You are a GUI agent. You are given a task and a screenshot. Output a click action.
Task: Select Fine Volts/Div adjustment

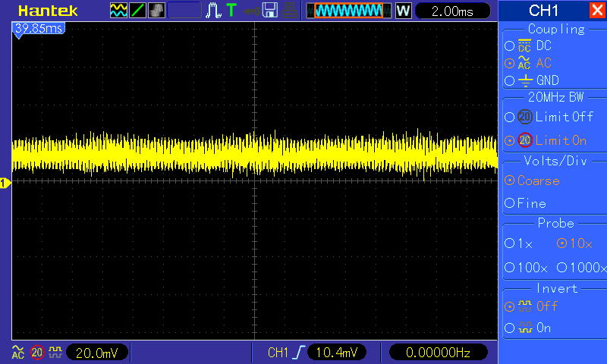[x=525, y=203]
